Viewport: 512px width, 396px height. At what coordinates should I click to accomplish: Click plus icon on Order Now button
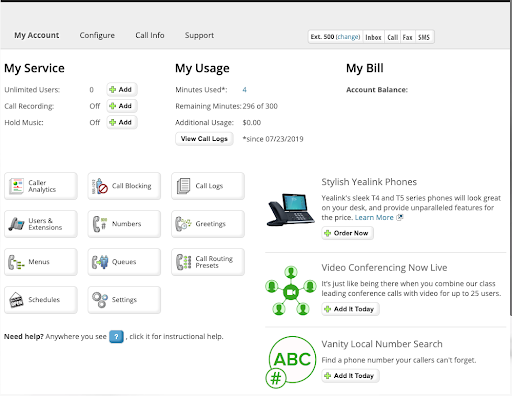(328, 233)
